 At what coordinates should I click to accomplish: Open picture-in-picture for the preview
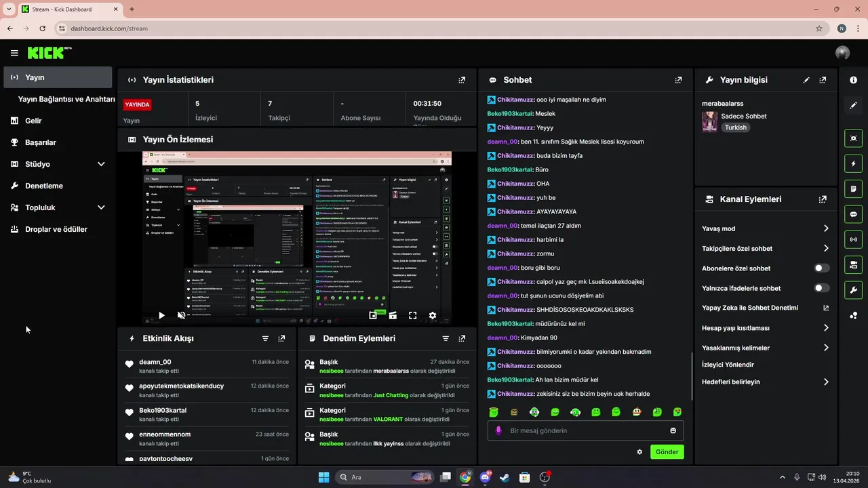(x=373, y=315)
